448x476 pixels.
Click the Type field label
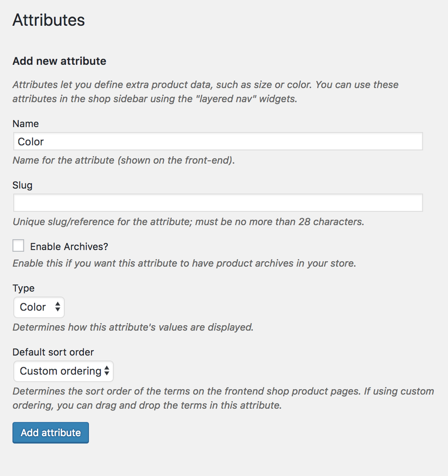tap(23, 288)
